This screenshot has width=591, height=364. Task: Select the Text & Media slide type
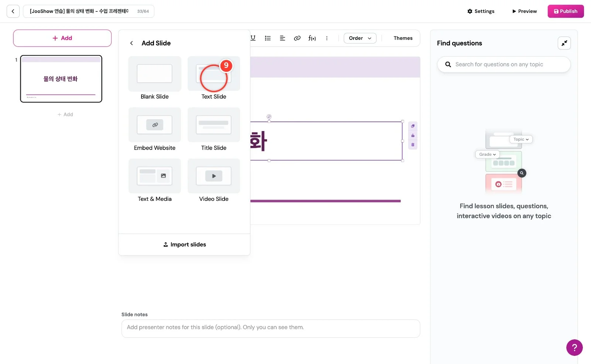coord(155,181)
